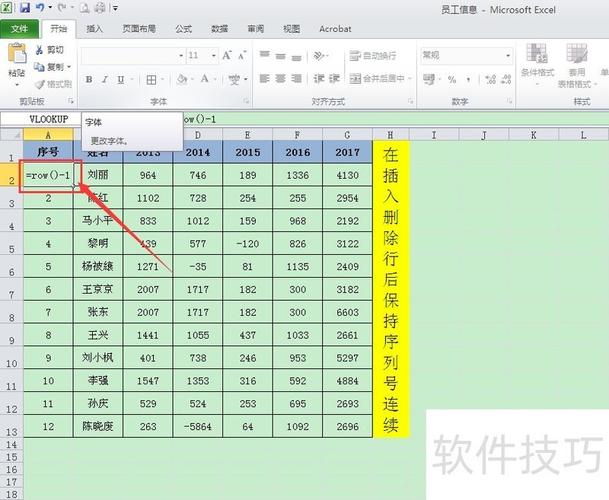
Task: Click the Wrap Text button
Action: click(x=373, y=56)
